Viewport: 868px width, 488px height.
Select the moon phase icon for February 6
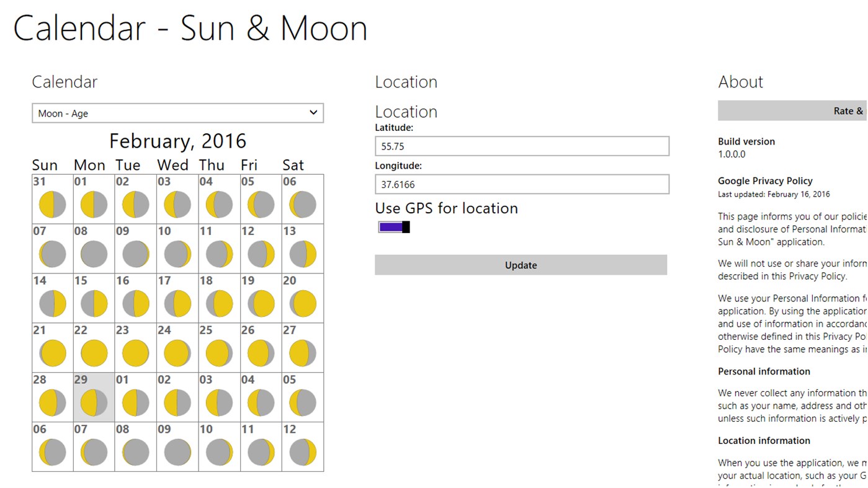tap(302, 203)
